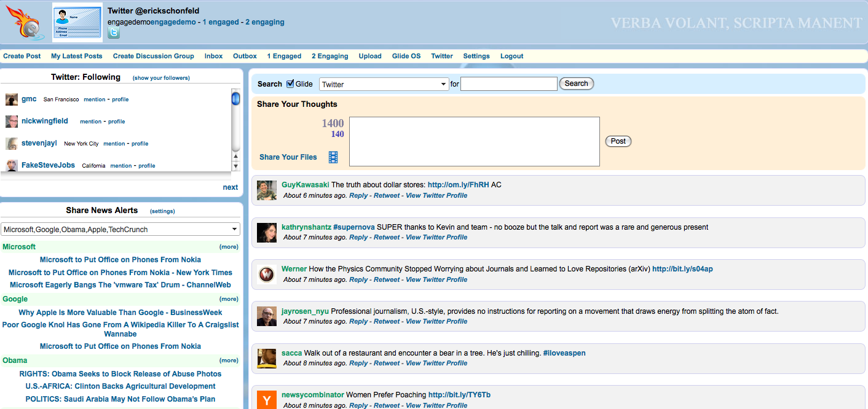Reply to GuyKawasaki's tweet
The image size is (868, 409).
pyautogui.click(x=358, y=195)
